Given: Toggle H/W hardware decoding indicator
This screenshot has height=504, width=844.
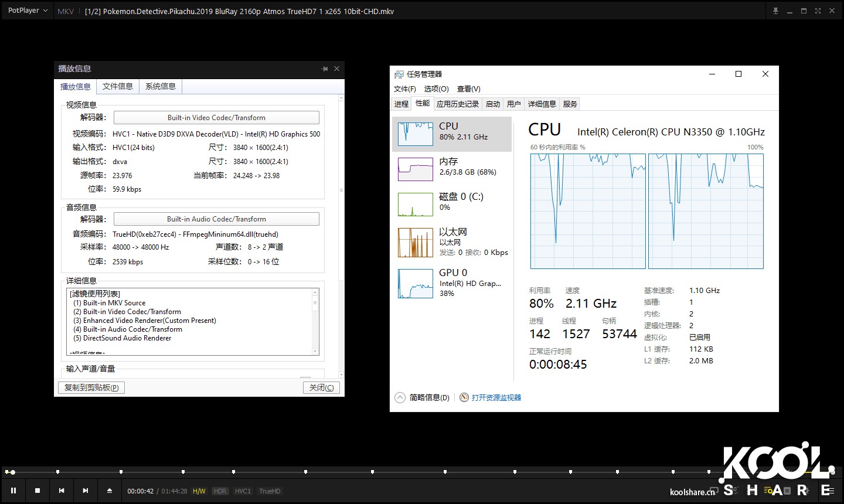Looking at the screenshot, I should 199,491.
